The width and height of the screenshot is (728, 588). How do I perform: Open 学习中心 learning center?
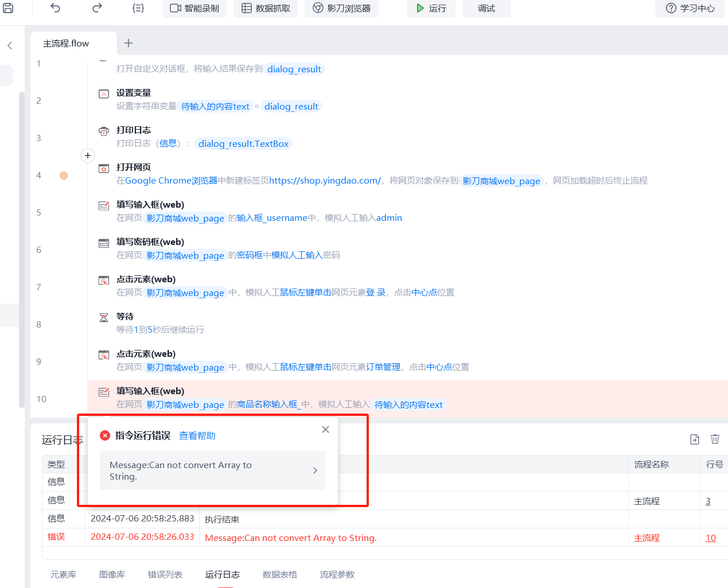[690, 8]
